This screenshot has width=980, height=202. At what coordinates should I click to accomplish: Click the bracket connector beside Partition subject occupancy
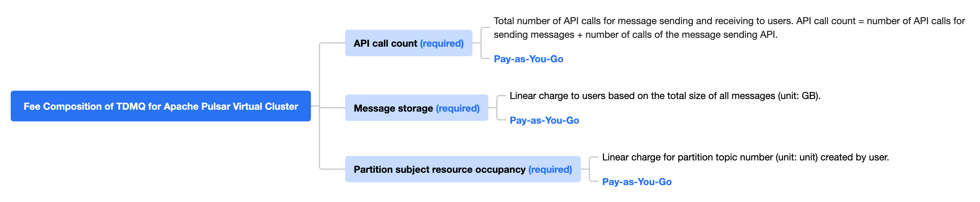pyautogui.click(x=590, y=169)
